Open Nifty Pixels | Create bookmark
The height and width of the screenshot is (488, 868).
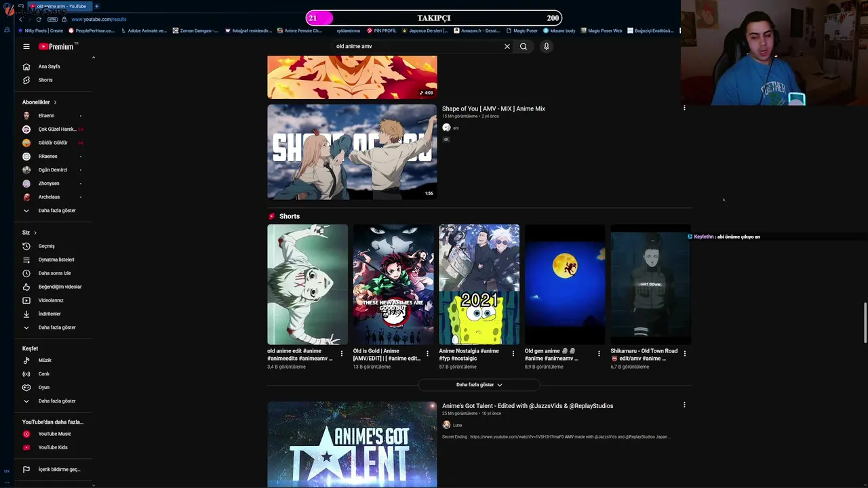point(41,30)
